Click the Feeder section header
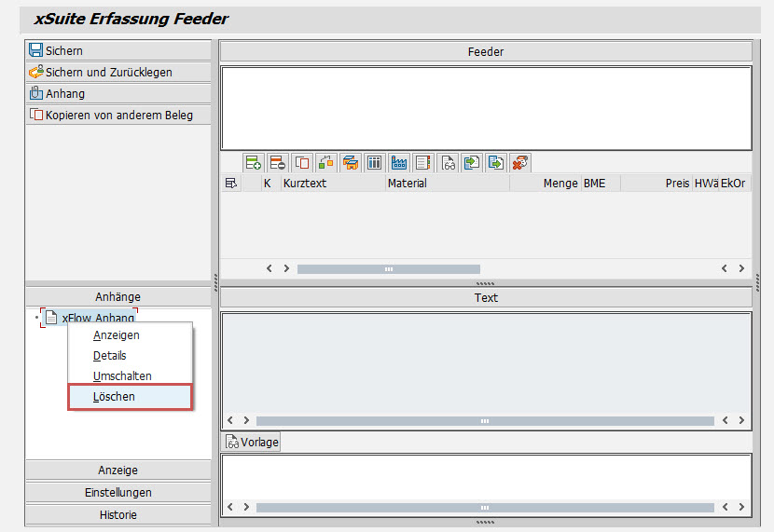The width and height of the screenshot is (774, 532). (486, 52)
